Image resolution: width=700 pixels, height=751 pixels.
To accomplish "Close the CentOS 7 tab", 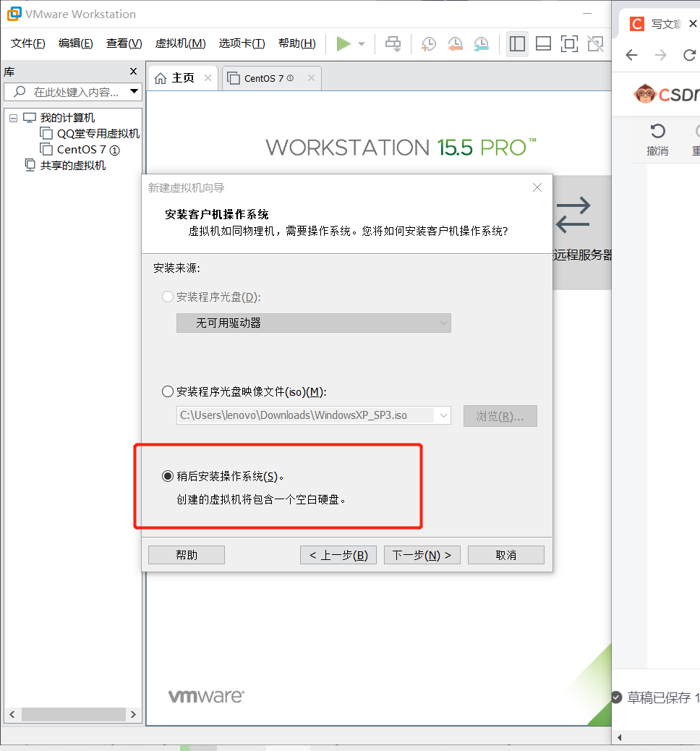I will 311,77.
